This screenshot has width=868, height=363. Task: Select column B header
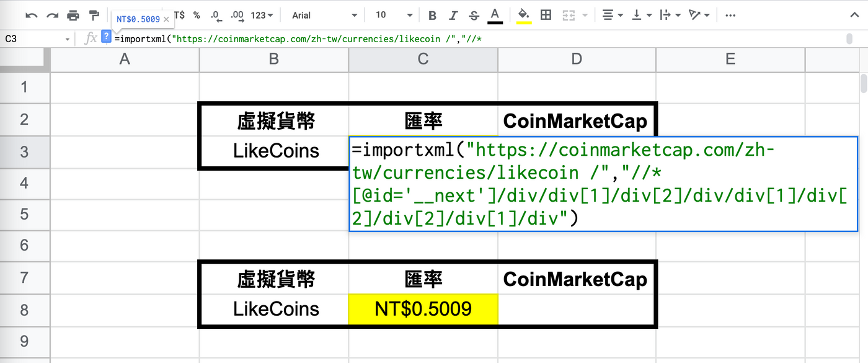click(x=274, y=59)
